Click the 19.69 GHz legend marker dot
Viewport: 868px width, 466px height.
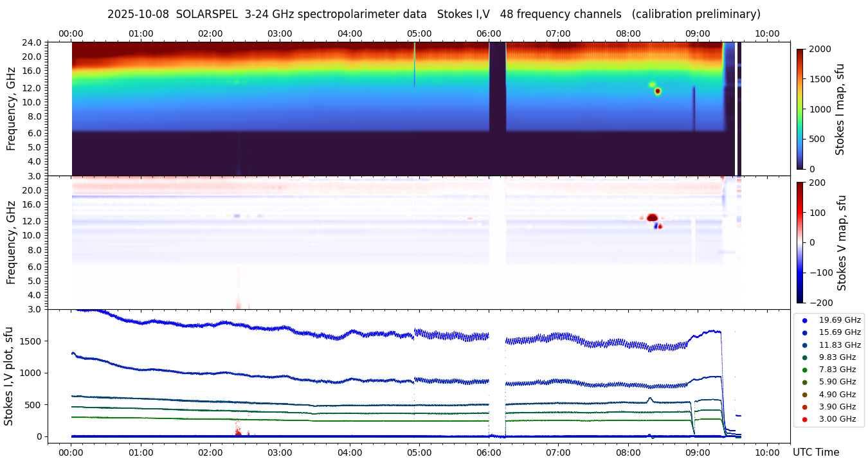click(804, 320)
